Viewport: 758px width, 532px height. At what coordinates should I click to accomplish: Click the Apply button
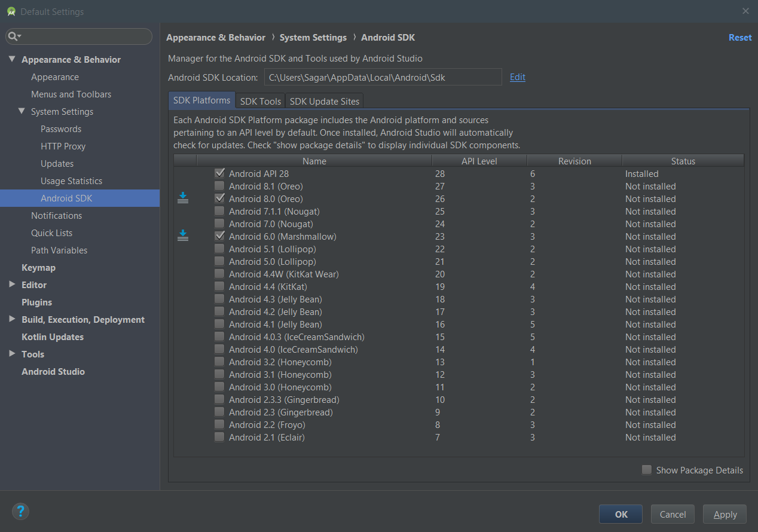[x=725, y=514]
